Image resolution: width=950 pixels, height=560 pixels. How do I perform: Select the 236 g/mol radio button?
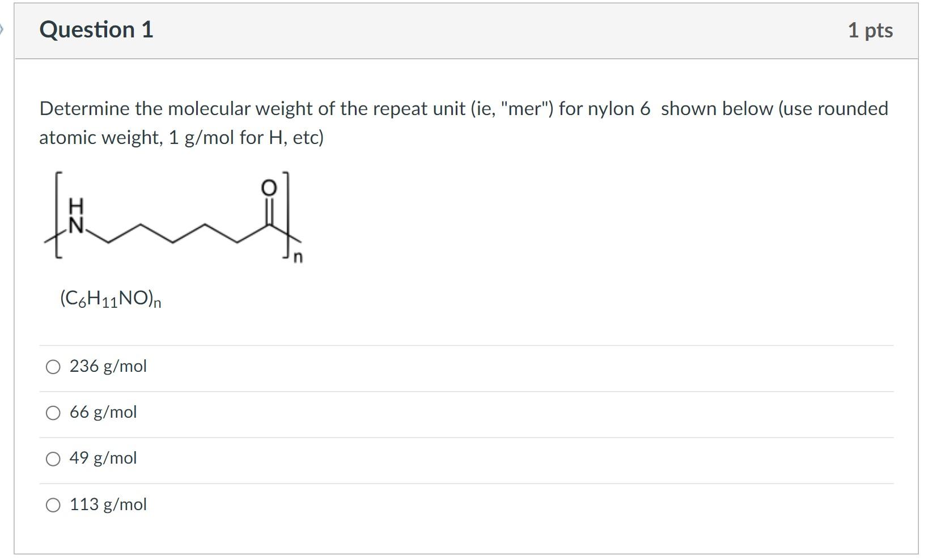click(53, 367)
